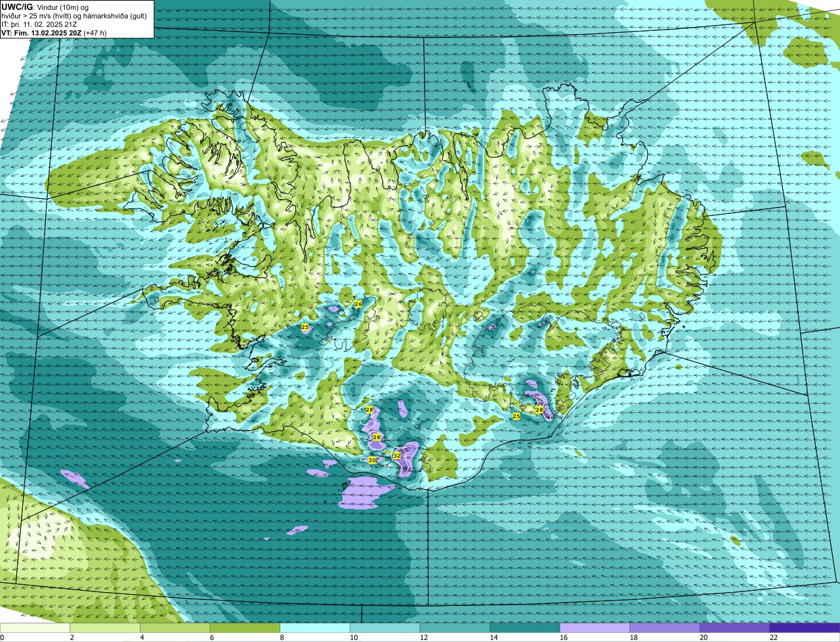
Task: Click the 10–12 m/s light teal swatch
Action: (385, 628)
